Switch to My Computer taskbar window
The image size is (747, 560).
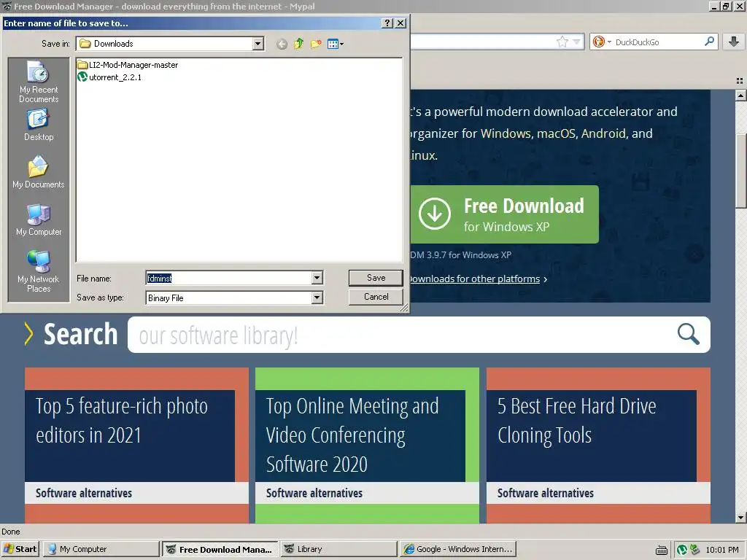(101, 549)
